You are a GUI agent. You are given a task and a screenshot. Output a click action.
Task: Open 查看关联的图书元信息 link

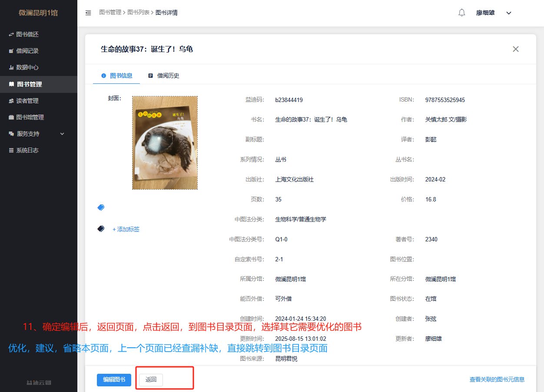(497, 379)
